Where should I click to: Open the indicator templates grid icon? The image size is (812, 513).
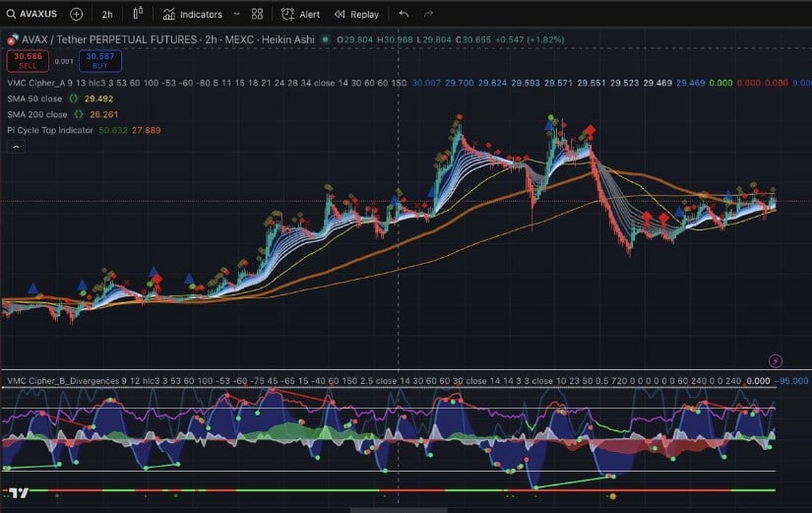(x=257, y=15)
